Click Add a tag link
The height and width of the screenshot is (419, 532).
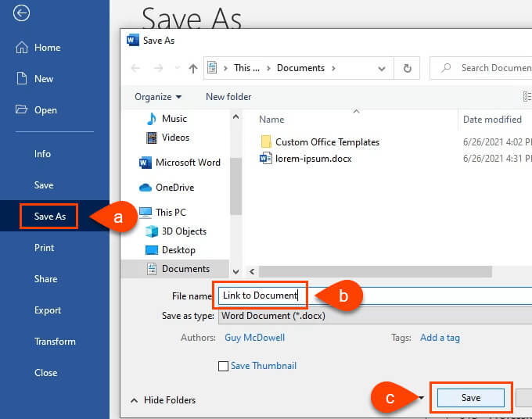440,338
